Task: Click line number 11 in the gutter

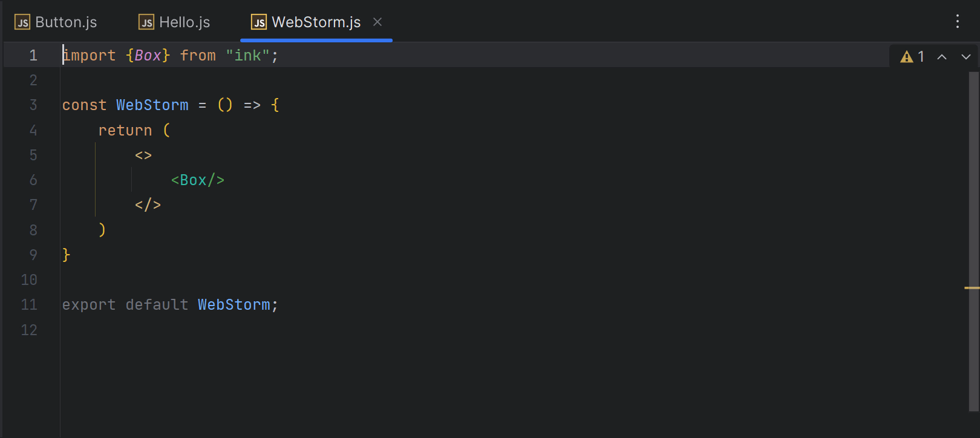Action: pos(29,305)
